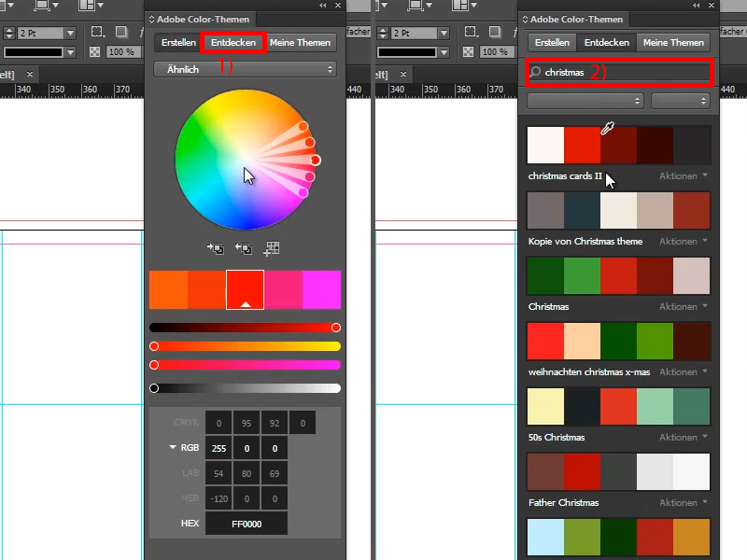
Task: Open Aktionen menu for 50s Christmas
Action: [x=684, y=437]
